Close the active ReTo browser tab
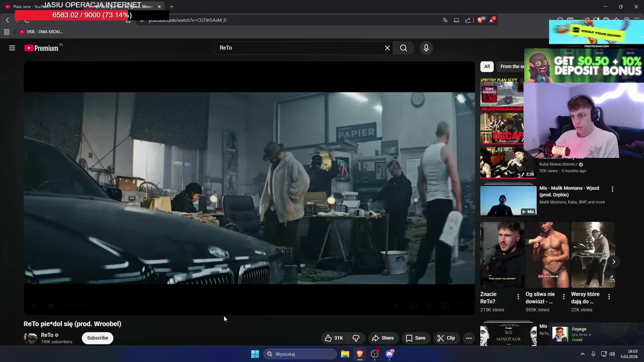 [x=159, y=7]
